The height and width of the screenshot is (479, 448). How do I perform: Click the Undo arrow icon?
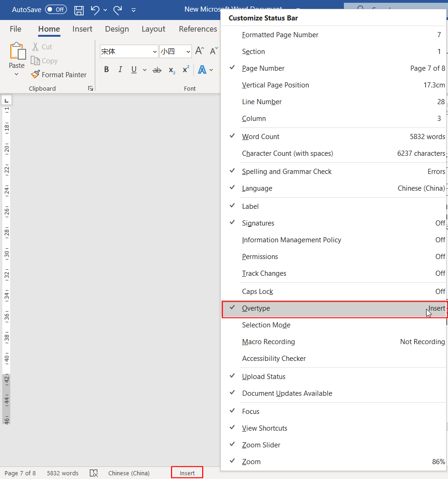95,10
